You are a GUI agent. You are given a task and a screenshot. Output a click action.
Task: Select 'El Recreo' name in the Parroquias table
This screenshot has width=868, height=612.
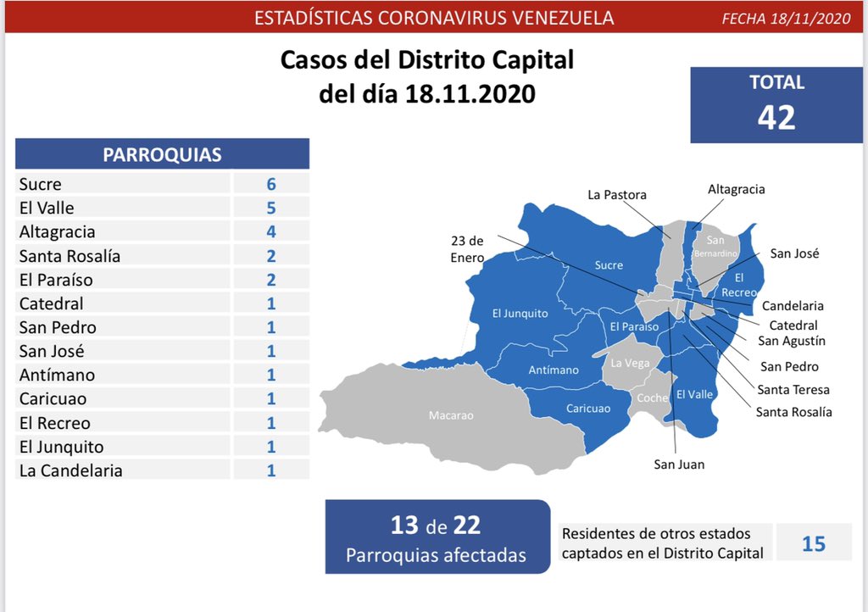pos(55,423)
